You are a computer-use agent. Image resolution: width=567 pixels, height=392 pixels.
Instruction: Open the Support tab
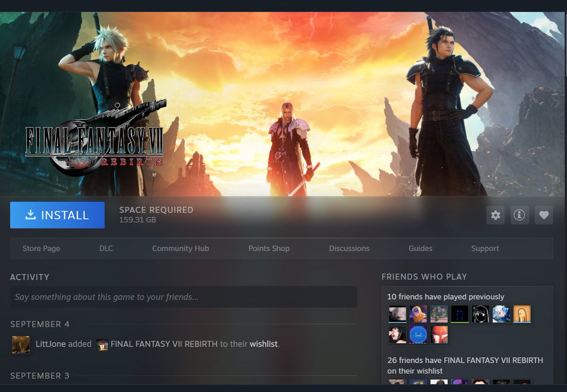(x=485, y=248)
